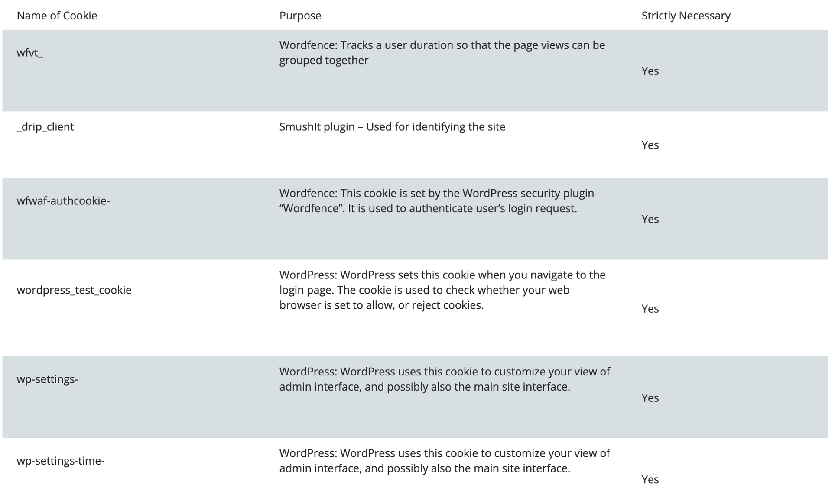The width and height of the screenshot is (832, 504).
Task: Click the "Strictly Necessary" column header
Action: [686, 16]
